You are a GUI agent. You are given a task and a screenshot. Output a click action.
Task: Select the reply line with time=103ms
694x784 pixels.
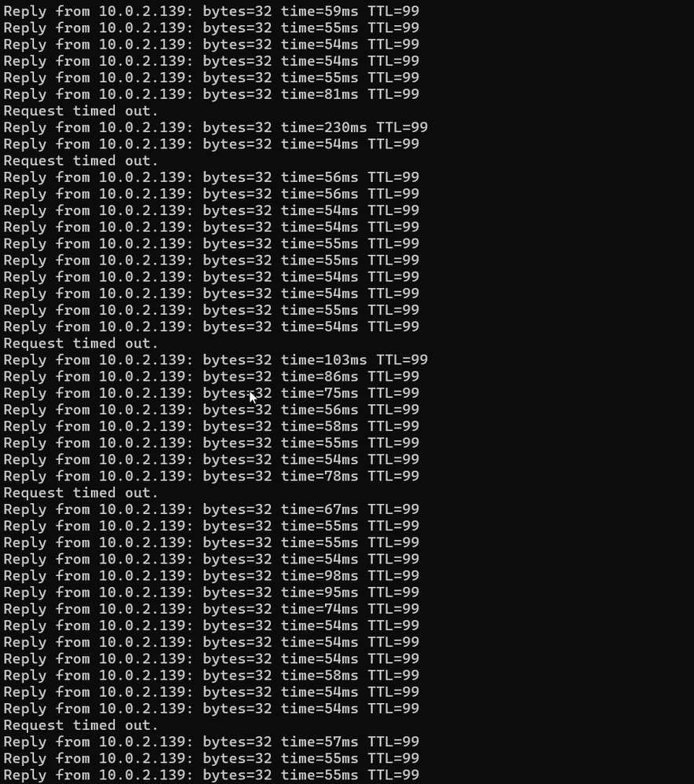click(216, 360)
